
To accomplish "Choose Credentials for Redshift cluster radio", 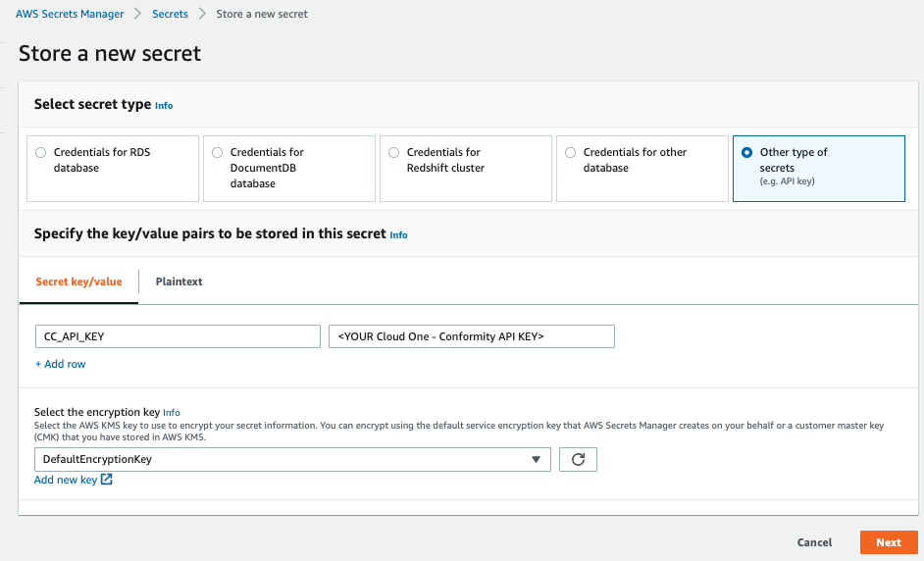I will coord(393,153).
